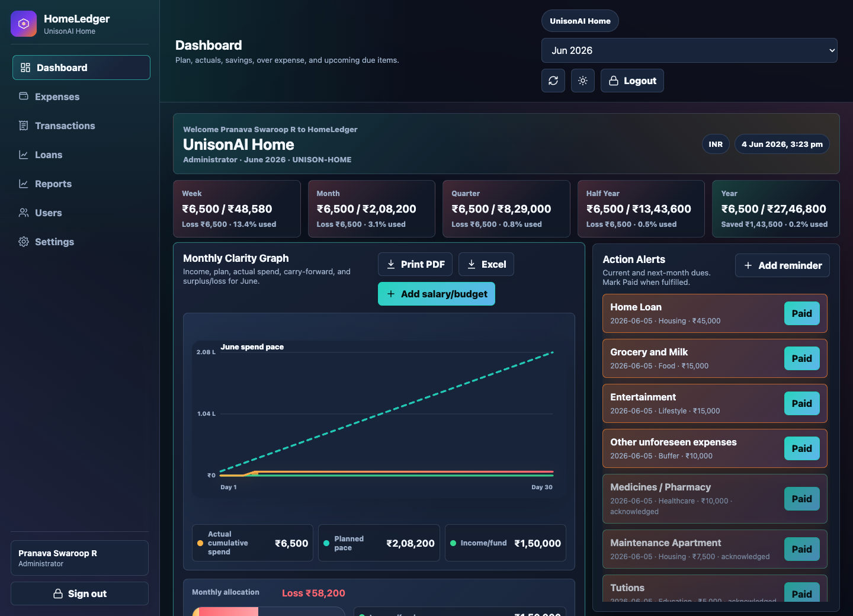Click the lock icon on Logout button
The height and width of the screenshot is (616, 853).
[614, 81]
